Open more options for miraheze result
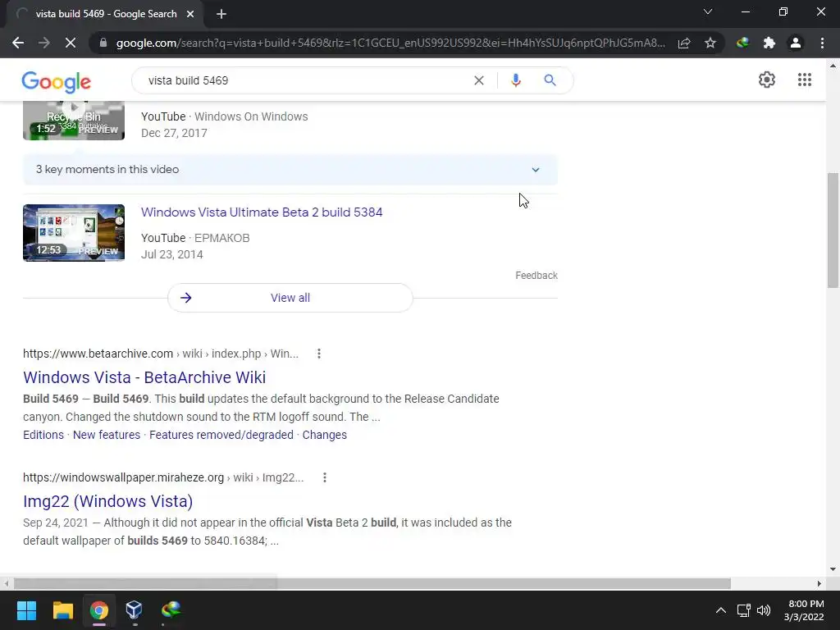The image size is (840, 630). coord(325,477)
